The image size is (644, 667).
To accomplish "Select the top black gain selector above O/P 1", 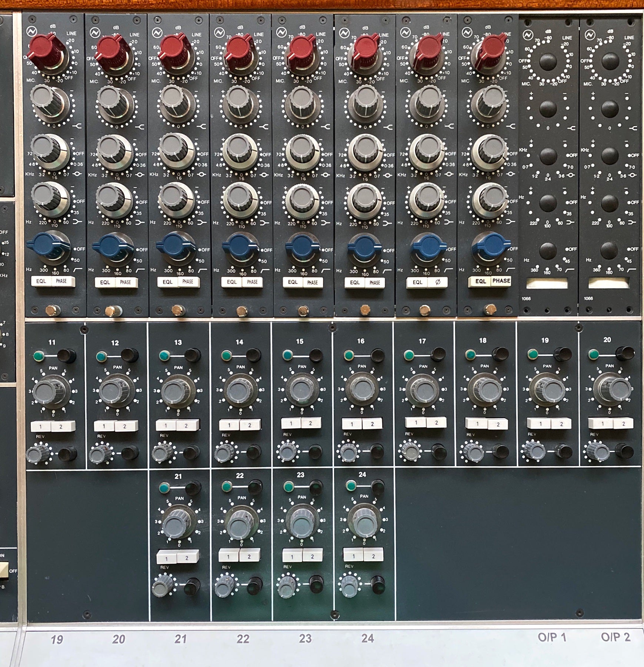I will [548, 62].
